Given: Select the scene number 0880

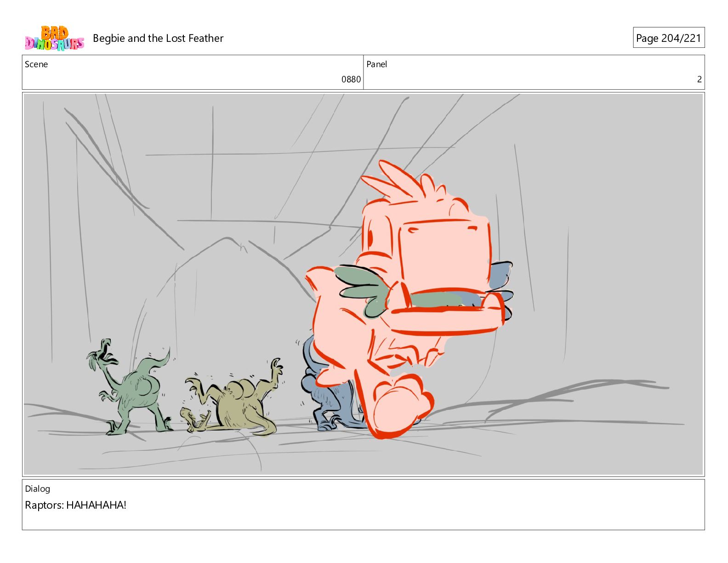Looking at the screenshot, I should click(351, 80).
